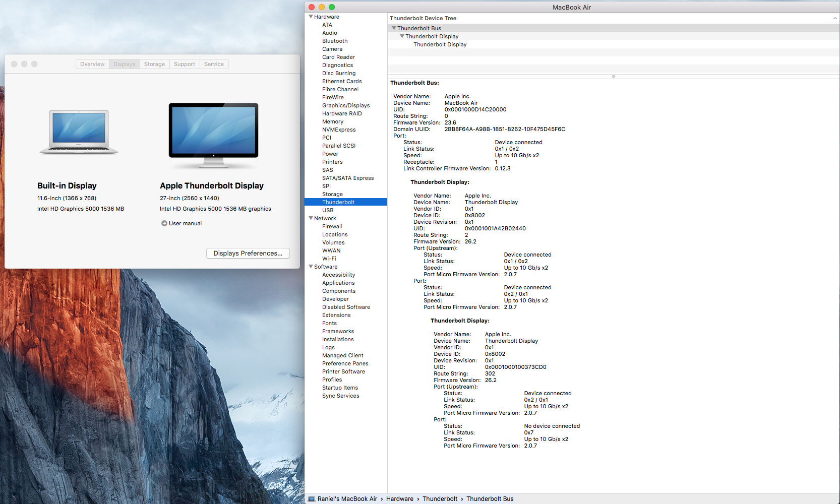Open the Storage tab in About This Mac
This screenshot has height=504, width=840.
point(154,64)
